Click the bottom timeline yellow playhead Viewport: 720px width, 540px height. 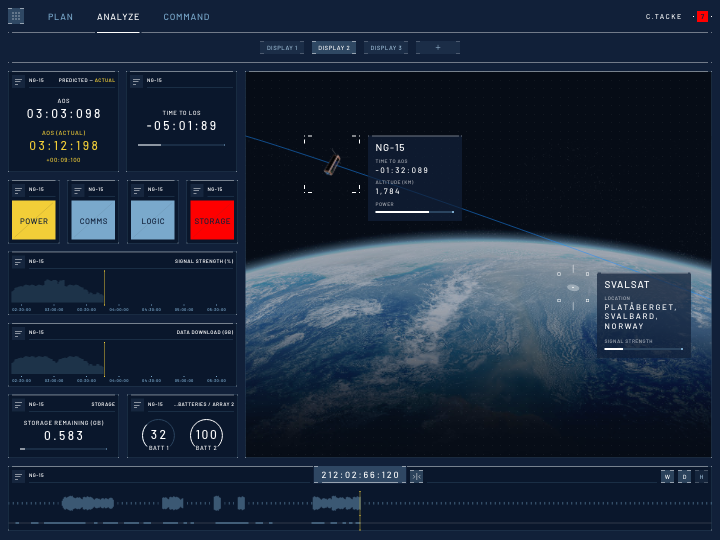click(x=360, y=511)
